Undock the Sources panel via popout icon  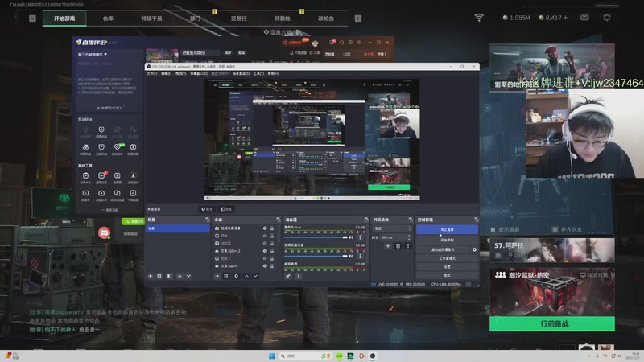(x=279, y=220)
